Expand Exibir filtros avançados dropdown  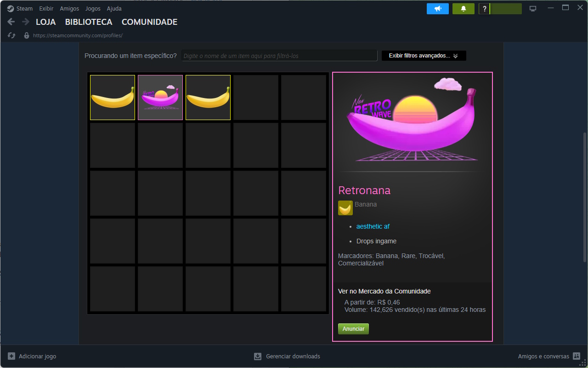point(424,56)
